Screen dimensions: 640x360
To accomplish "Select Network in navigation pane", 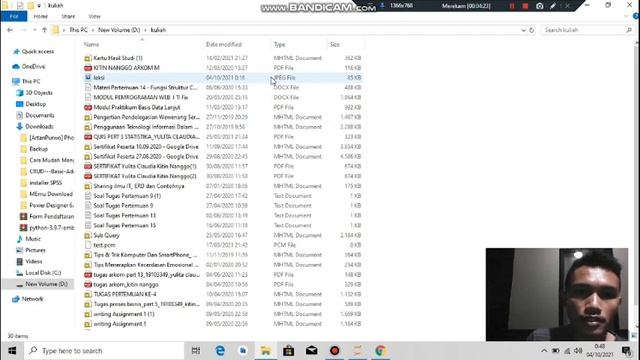I will point(32,299).
